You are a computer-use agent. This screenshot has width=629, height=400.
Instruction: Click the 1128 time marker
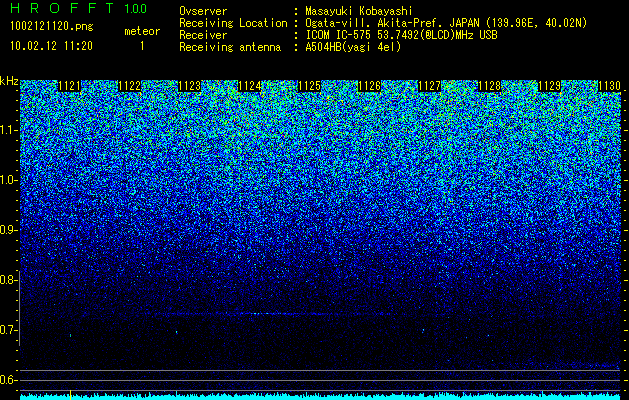(x=489, y=86)
